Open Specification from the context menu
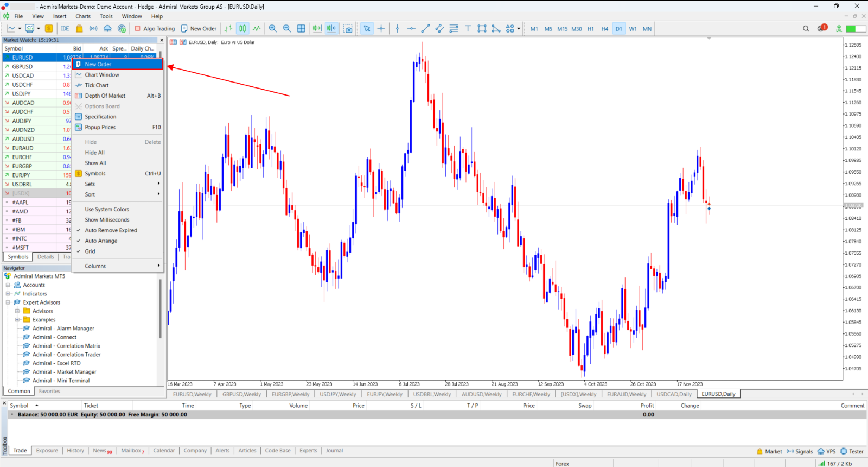This screenshot has width=868, height=467. click(x=118, y=117)
